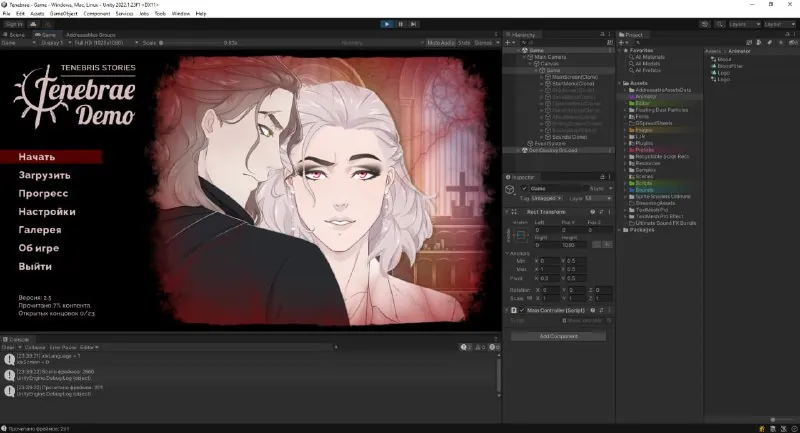
Task: Switch to the Scene tab
Action: point(14,35)
